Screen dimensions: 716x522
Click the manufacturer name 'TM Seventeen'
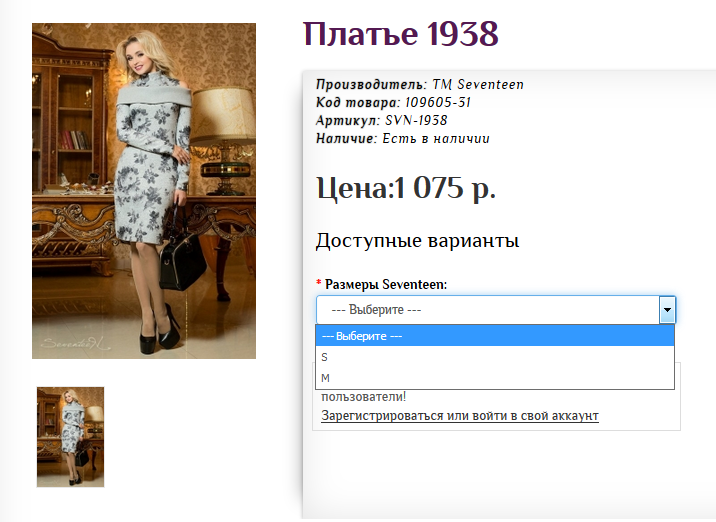tap(477, 84)
